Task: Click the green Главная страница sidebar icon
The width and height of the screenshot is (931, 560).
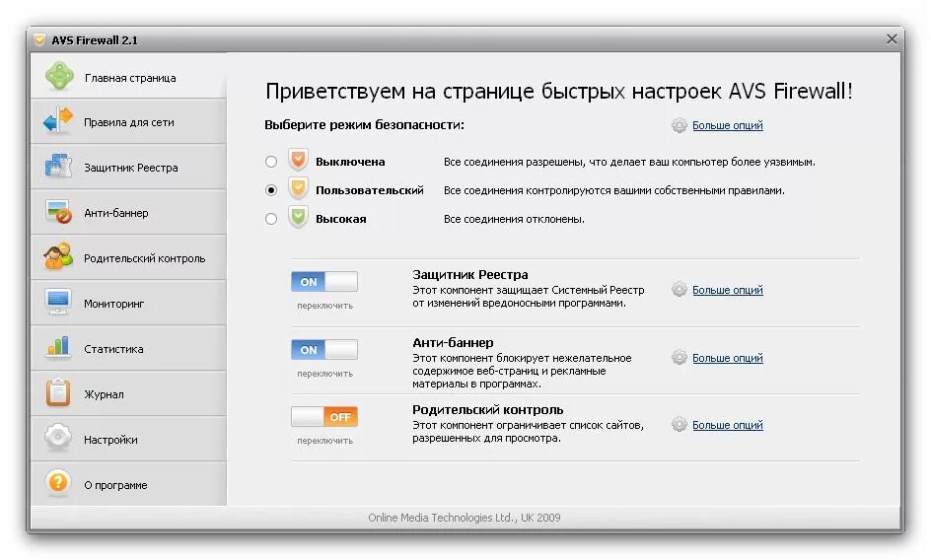Action: click(x=59, y=77)
